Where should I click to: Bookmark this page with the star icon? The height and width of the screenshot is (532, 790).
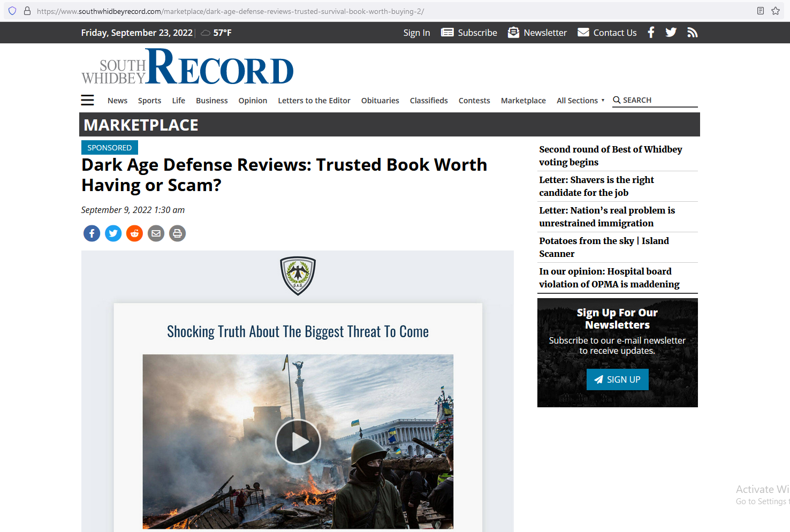click(x=776, y=11)
